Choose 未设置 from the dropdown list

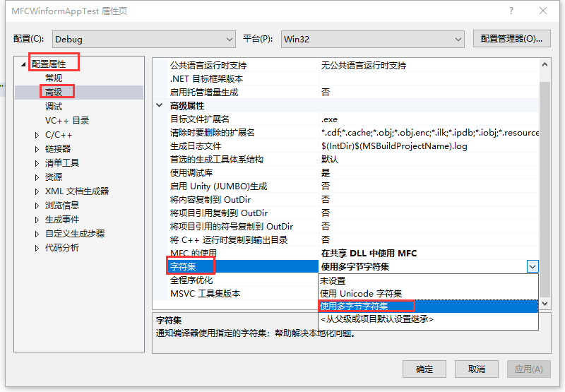tap(428, 280)
